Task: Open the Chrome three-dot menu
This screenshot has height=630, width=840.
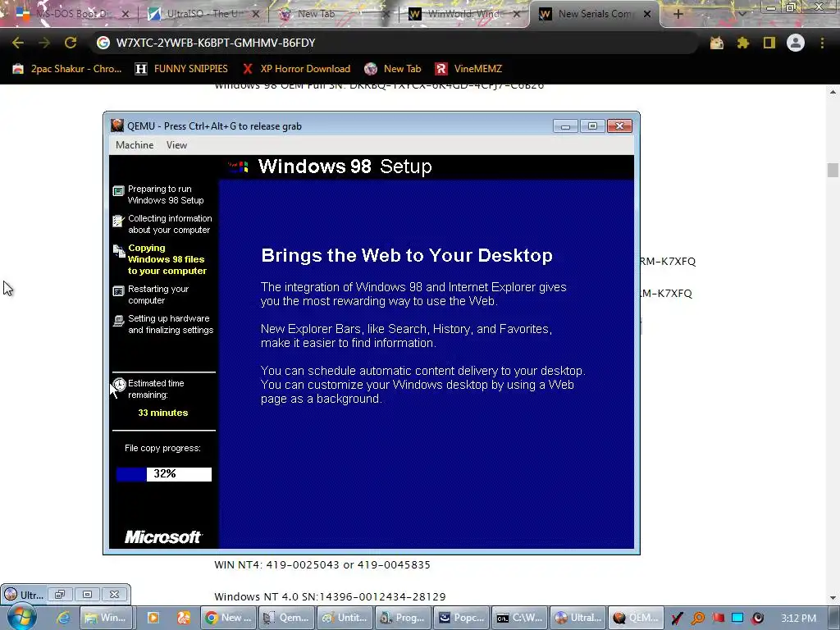Action: [x=822, y=43]
